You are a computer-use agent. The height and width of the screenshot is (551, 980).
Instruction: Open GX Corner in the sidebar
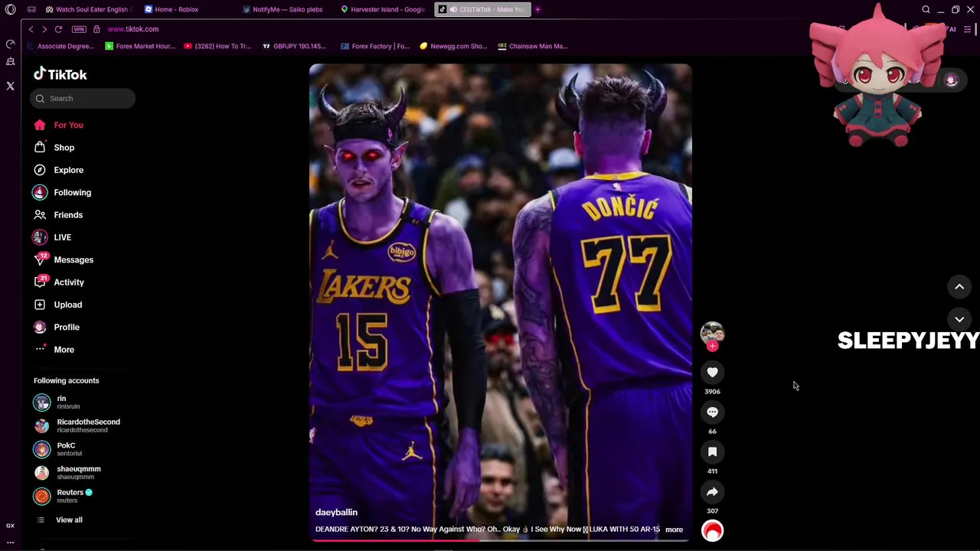click(x=10, y=526)
